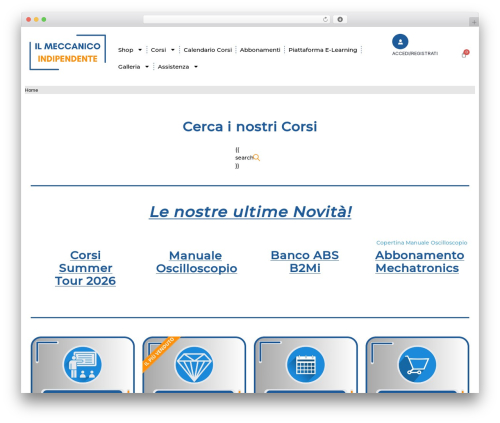Screen dimensions: 500x423
Task: Click the orange search magnifier icon
Action: click(x=256, y=158)
